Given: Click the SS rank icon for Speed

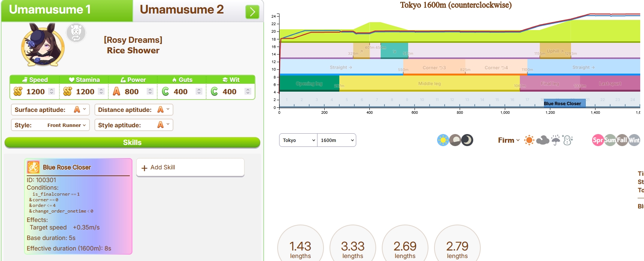Looking at the screenshot, I should [18, 91].
